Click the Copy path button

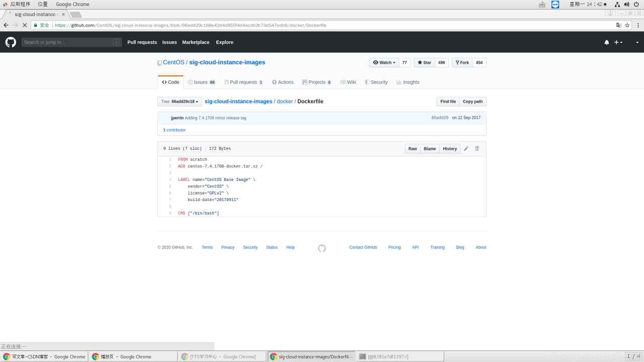472,102
